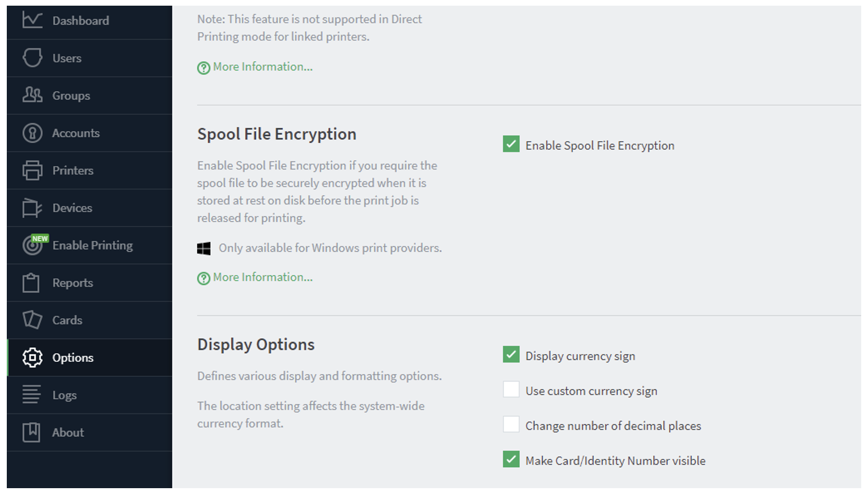Select the Options gear icon

click(32, 357)
